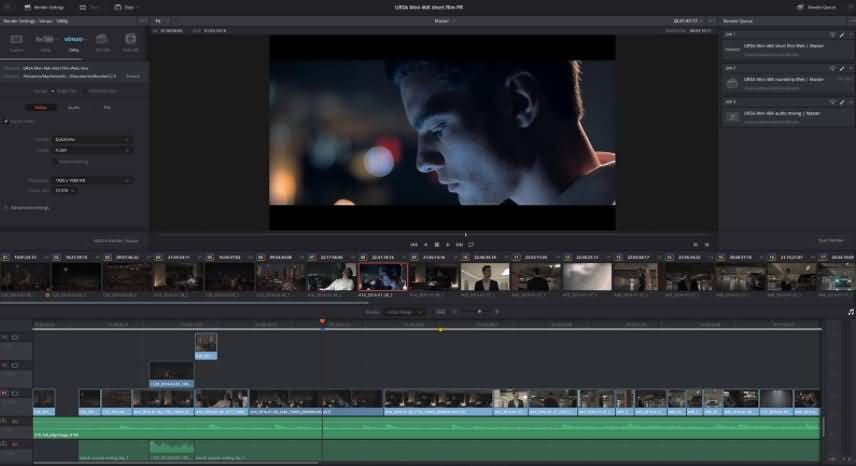Edit Job 1 with the pencil icon
Screen dimensions: 856x466
(841, 35)
